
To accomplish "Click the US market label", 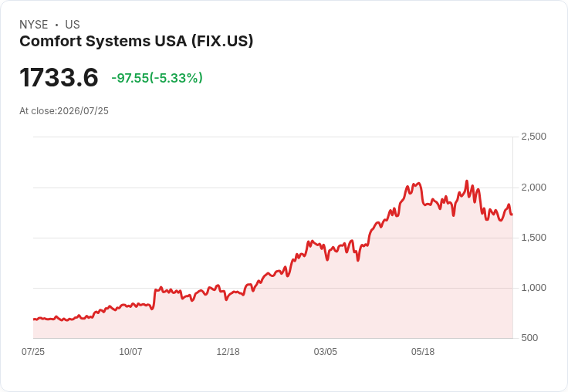I will pyautogui.click(x=73, y=25).
